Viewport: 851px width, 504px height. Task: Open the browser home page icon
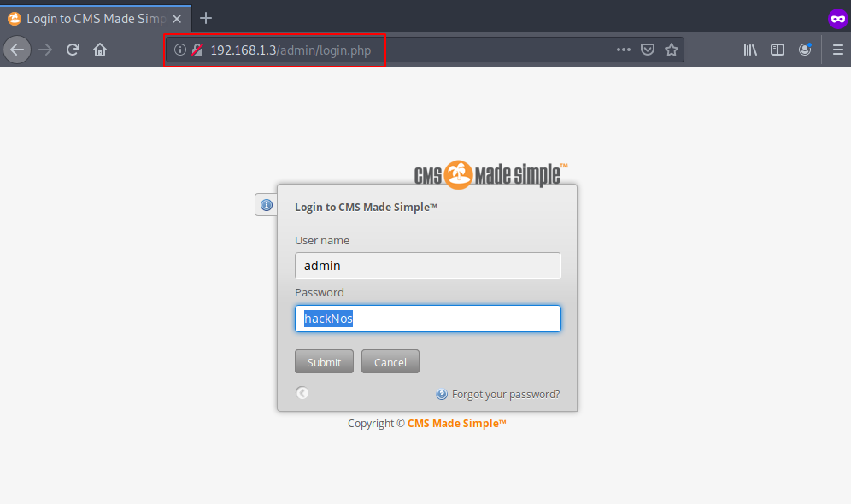100,50
